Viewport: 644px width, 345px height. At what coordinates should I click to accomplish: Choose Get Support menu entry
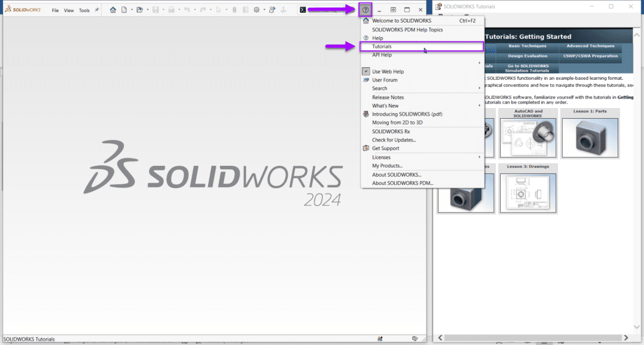(422, 148)
